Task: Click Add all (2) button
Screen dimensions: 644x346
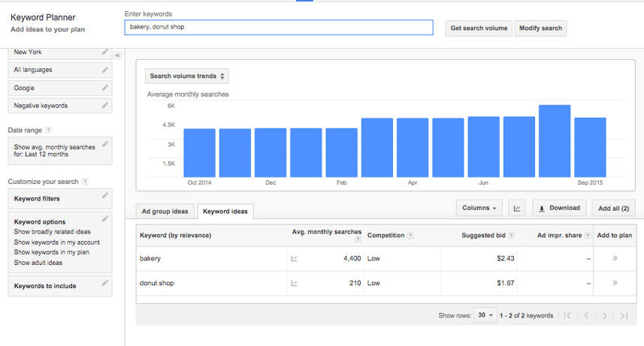Action: pyautogui.click(x=614, y=209)
